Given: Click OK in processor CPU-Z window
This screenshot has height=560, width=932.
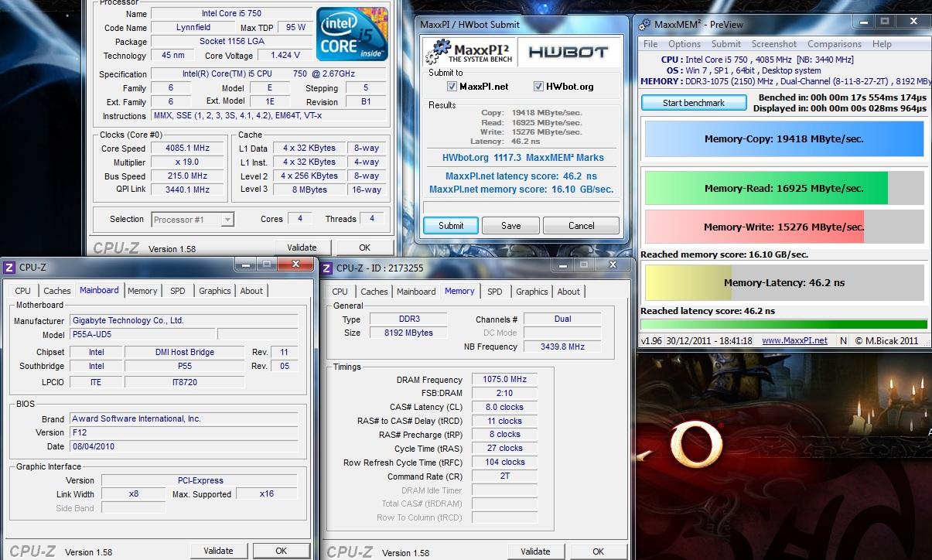Looking at the screenshot, I should (x=364, y=248).
